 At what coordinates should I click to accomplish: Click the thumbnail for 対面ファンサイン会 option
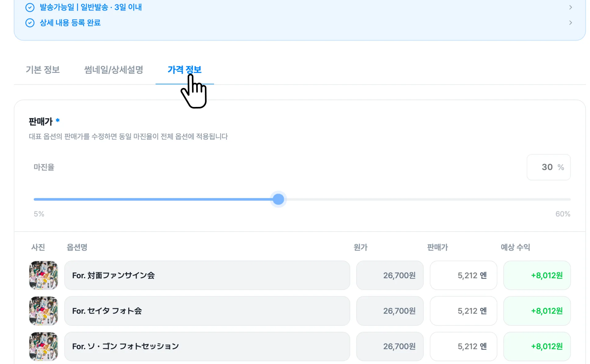tap(44, 275)
